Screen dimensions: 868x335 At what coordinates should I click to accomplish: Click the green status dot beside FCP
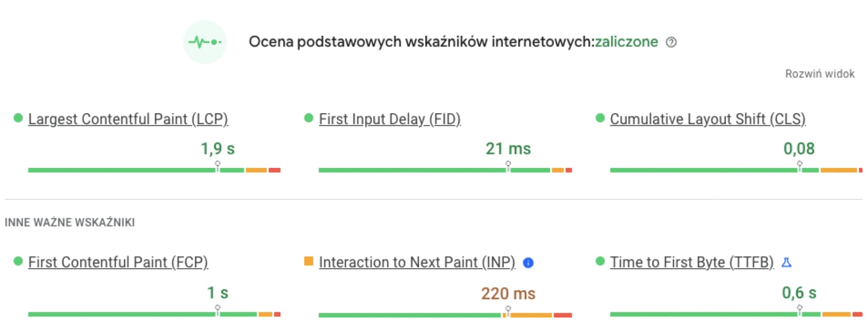18,261
